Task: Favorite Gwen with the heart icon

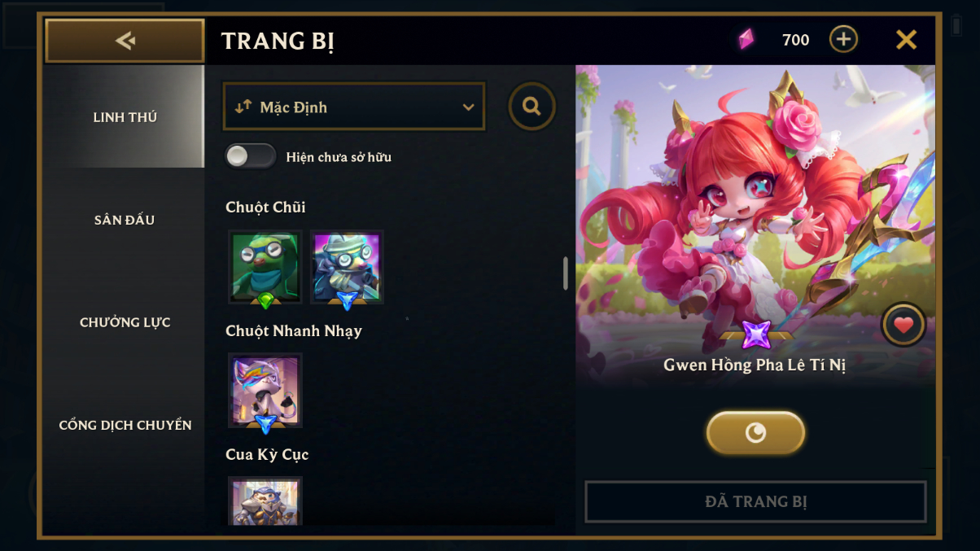Action: click(x=903, y=325)
